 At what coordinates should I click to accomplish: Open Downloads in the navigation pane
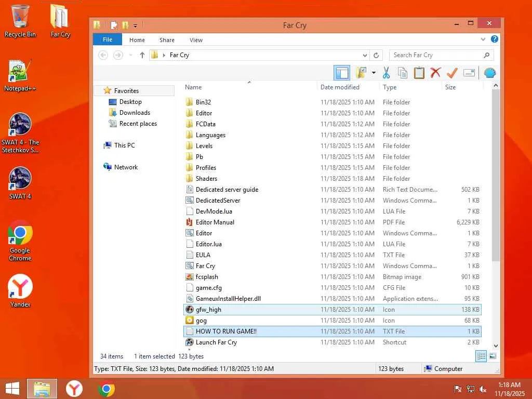tap(135, 113)
